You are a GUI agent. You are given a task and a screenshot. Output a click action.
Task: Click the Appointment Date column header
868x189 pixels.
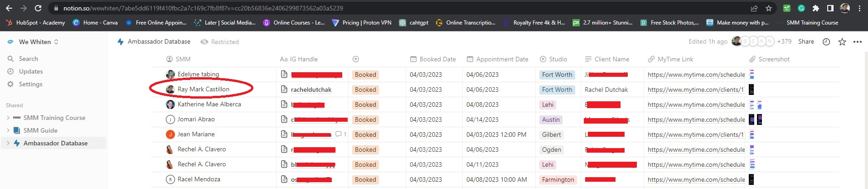pyautogui.click(x=502, y=59)
